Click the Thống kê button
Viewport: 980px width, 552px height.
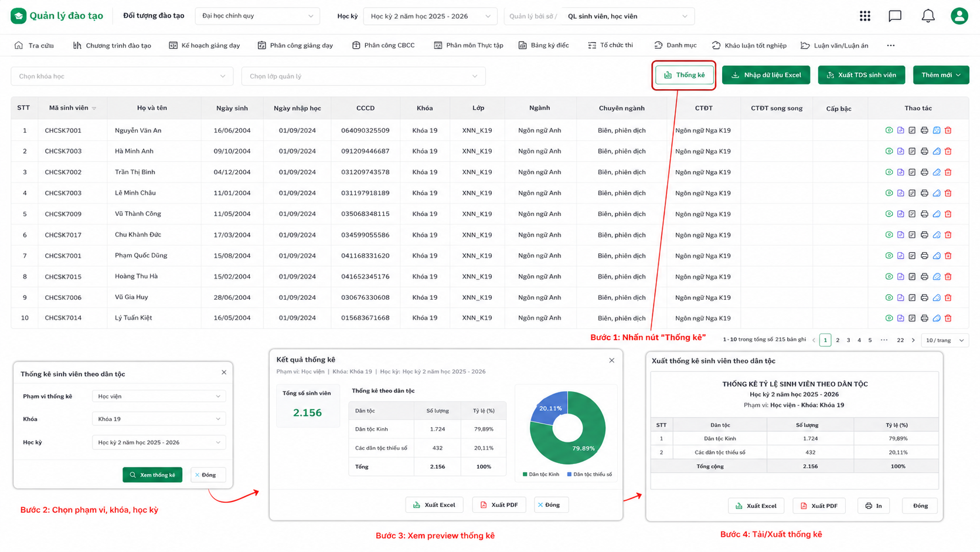(x=684, y=75)
